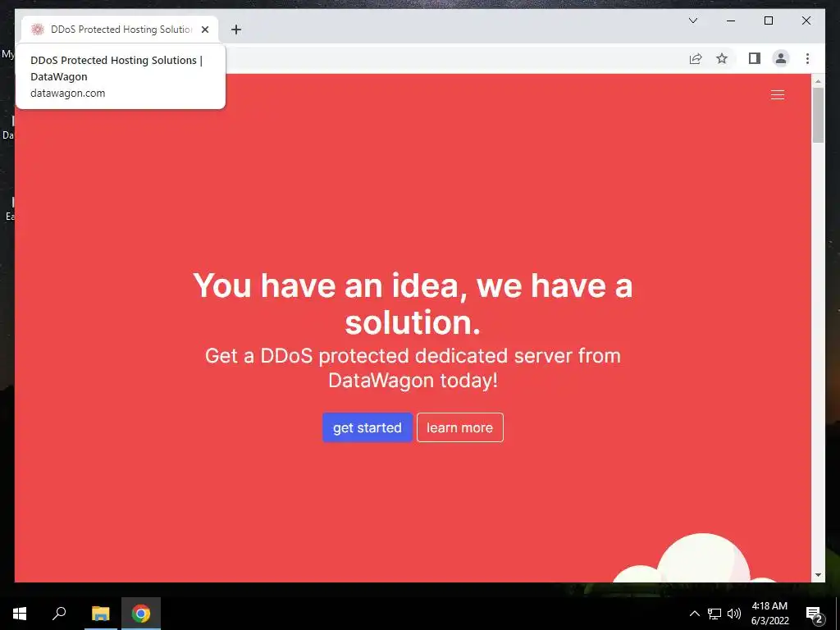Minimize the Chrome window
Screen dimensions: 840x630
[731, 21]
